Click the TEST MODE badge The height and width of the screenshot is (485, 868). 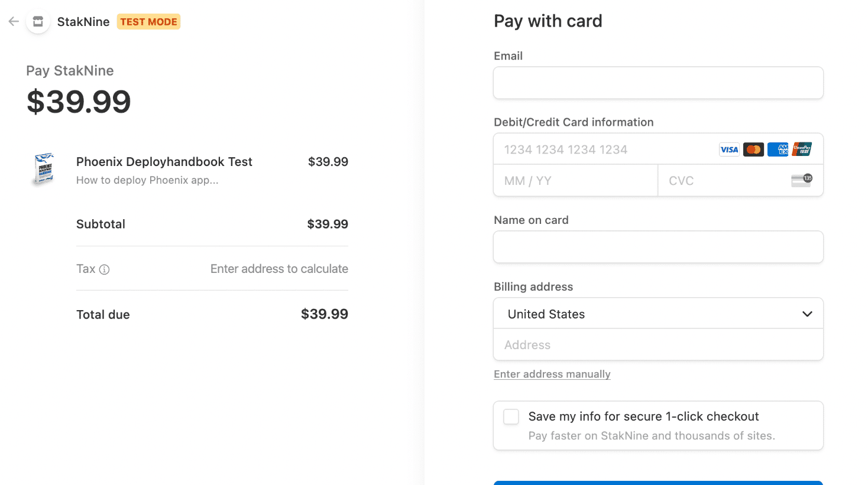[x=148, y=22]
